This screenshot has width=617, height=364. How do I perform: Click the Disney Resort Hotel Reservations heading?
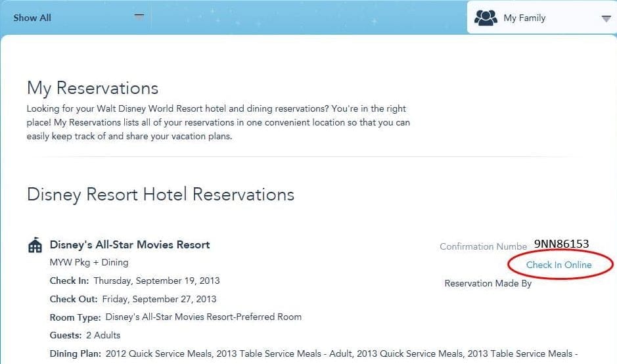pos(160,194)
